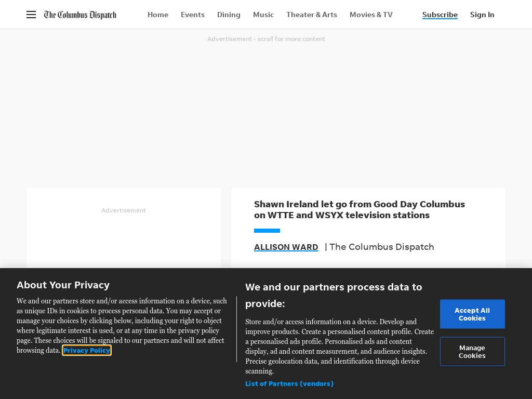Click the Subscribe link
532x399 pixels.
click(440, 15)
